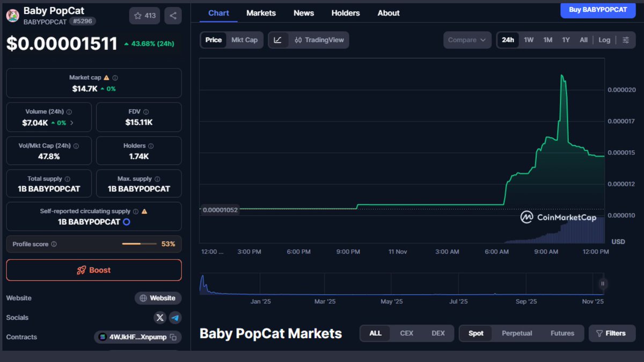Open the Holders tab
The height and width of the screenshot is (362, 644).
tap(346, 13)
